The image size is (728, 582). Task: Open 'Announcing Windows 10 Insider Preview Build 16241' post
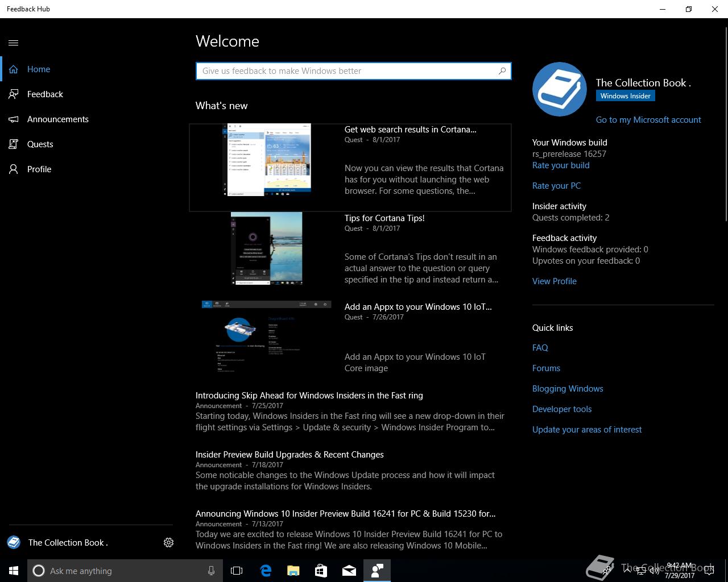[x=346, y=514]
